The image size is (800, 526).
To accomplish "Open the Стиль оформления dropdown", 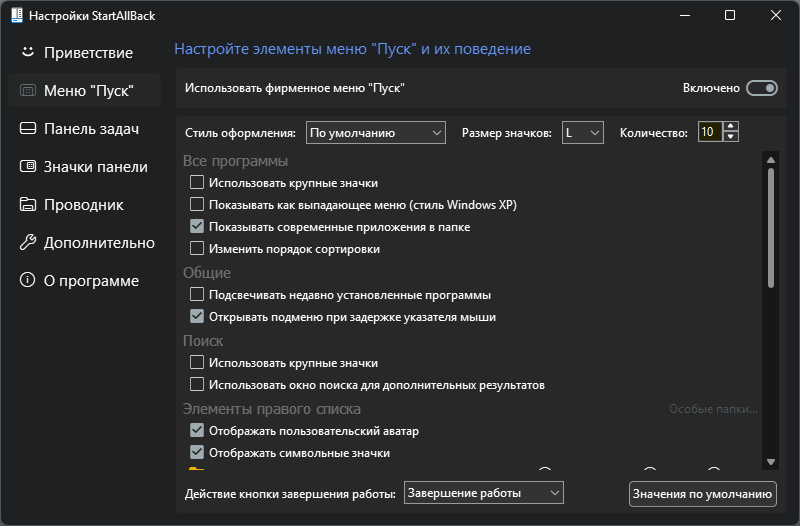I will pyautogui.click(x=376, y=133).
